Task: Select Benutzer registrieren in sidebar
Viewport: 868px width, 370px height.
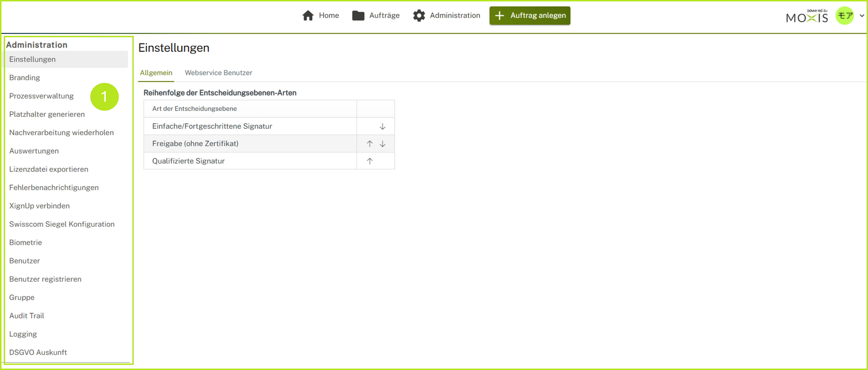Action: tap(45, 279)
